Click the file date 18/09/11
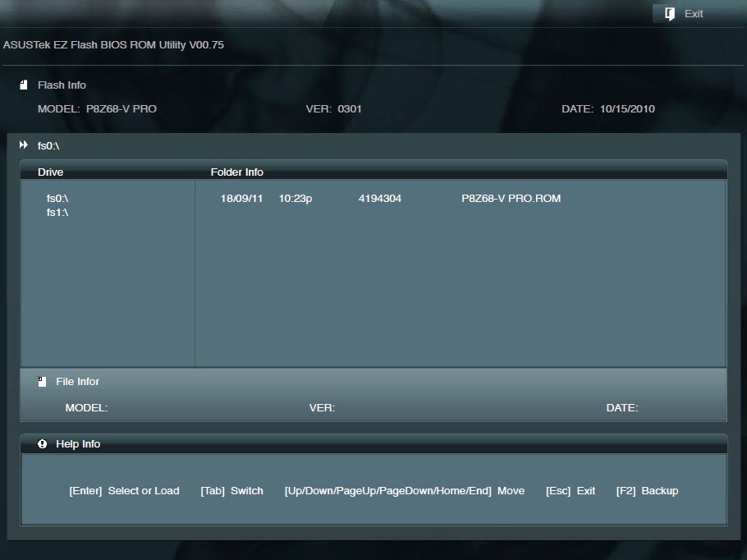This screenshot has width=747, height=560. 241,199
